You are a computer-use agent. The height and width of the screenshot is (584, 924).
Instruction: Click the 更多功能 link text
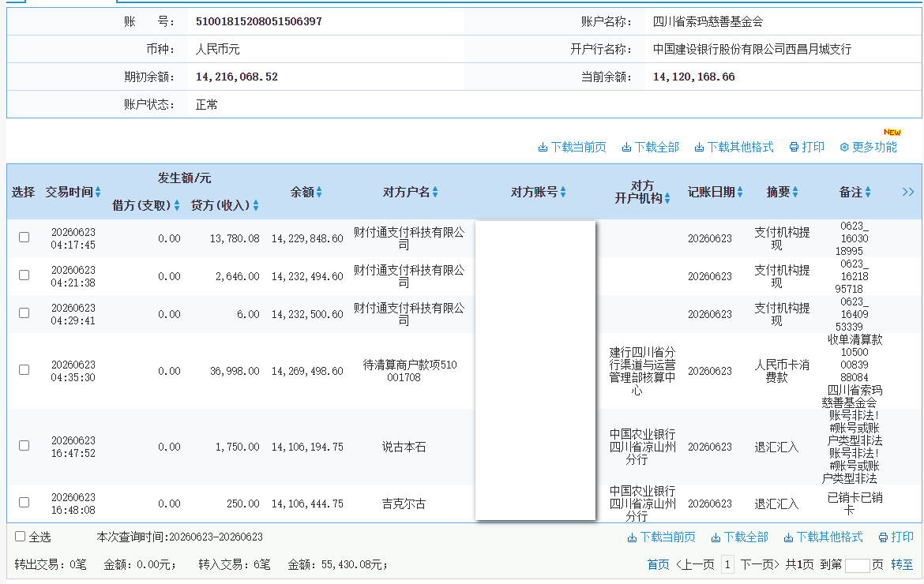coord(874,147)
